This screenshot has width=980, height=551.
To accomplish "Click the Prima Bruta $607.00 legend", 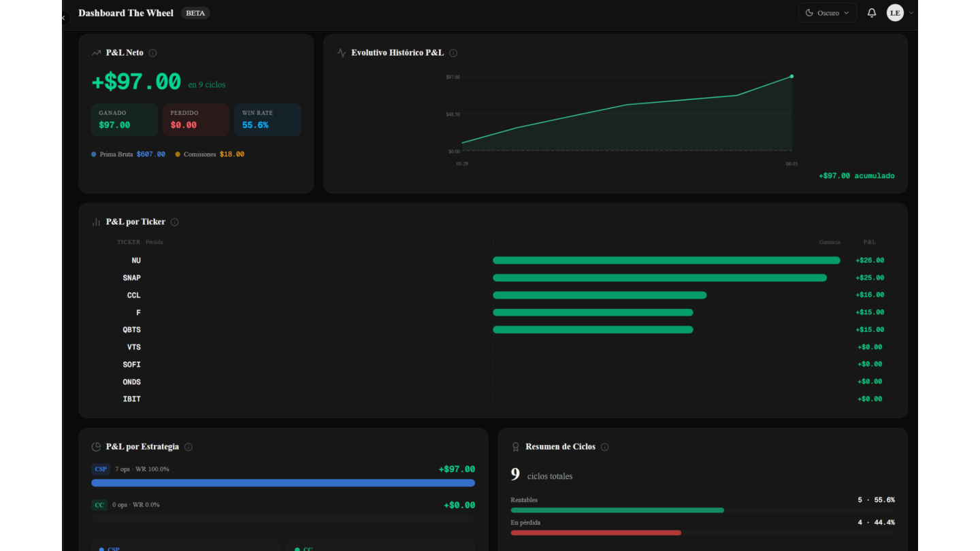I will point(129,154).
